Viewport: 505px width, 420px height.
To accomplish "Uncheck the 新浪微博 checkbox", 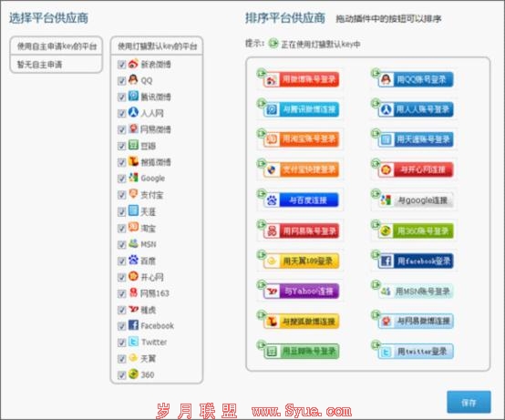I will pyautogui.click(x=121, y=65).
